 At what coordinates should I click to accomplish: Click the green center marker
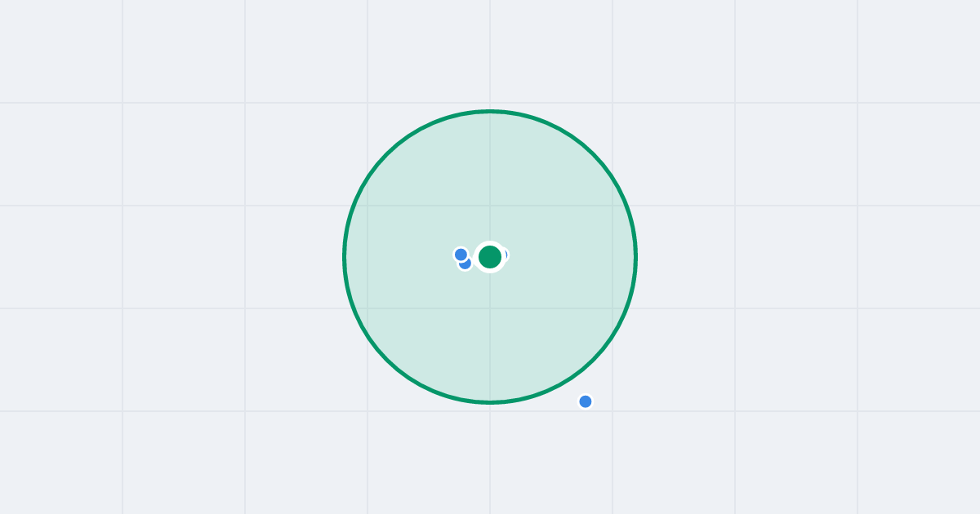click(x=490, y=257)
